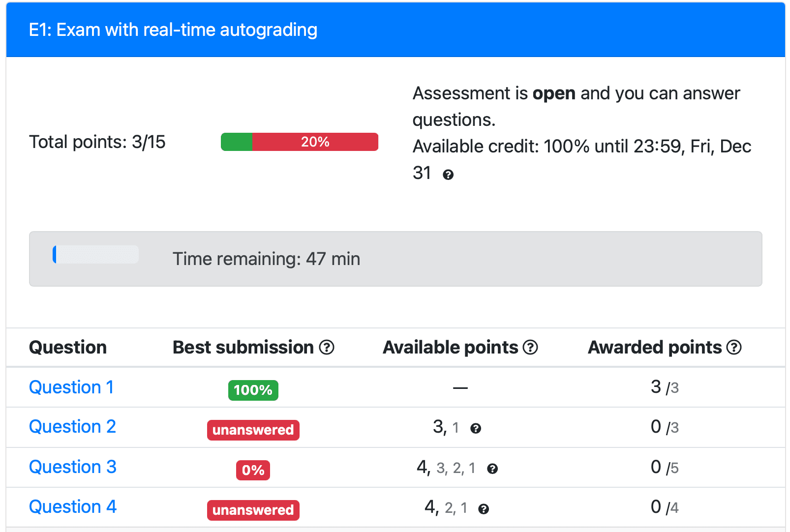Open the help tooltip beside Available credit
790x532 pixels.
[x=448, y=174]
